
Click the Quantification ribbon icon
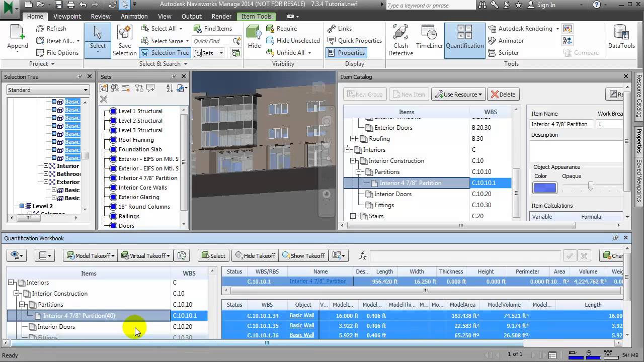[464, 40]
